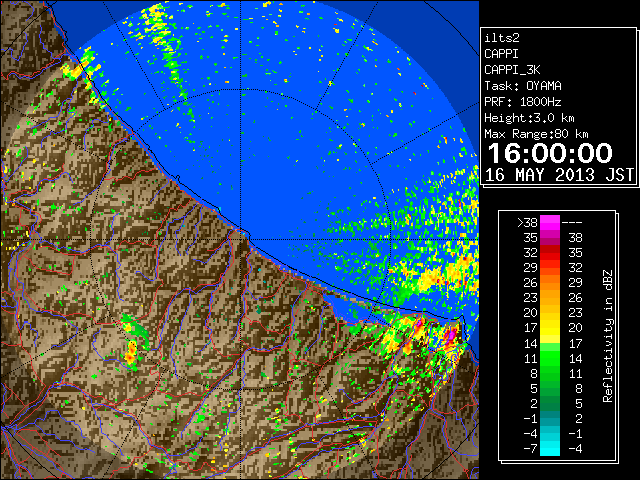The height and width of the screenshot is (480, 640).
Task: Click the 'Max Range:80 km' text
Action: [536, 134]
